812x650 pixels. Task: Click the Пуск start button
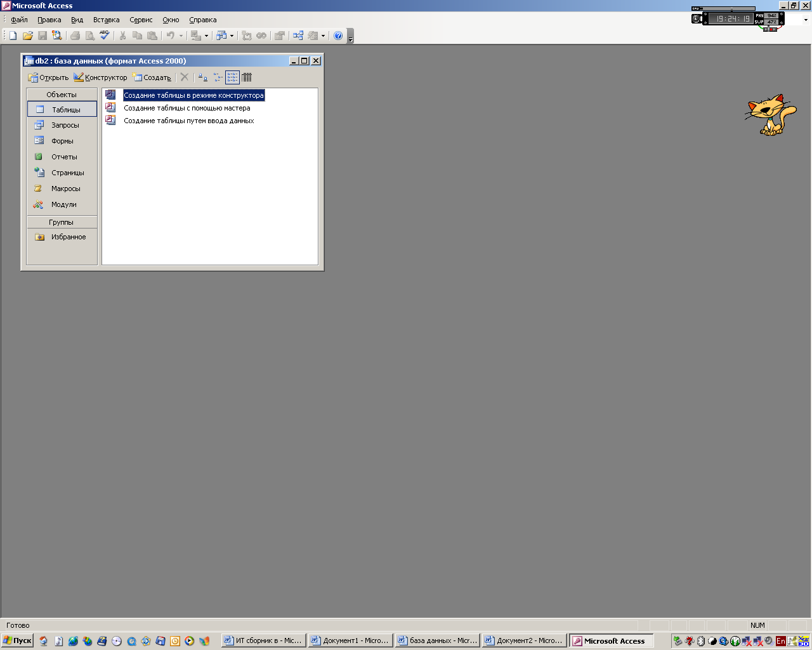[17, 640]
